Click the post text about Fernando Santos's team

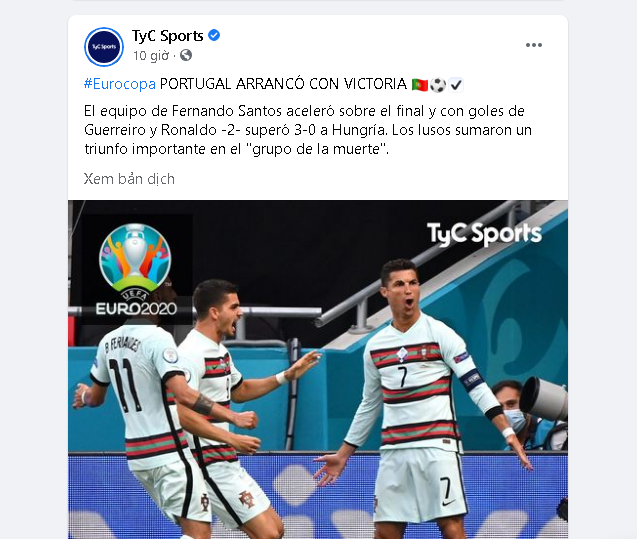pos(308,130)
